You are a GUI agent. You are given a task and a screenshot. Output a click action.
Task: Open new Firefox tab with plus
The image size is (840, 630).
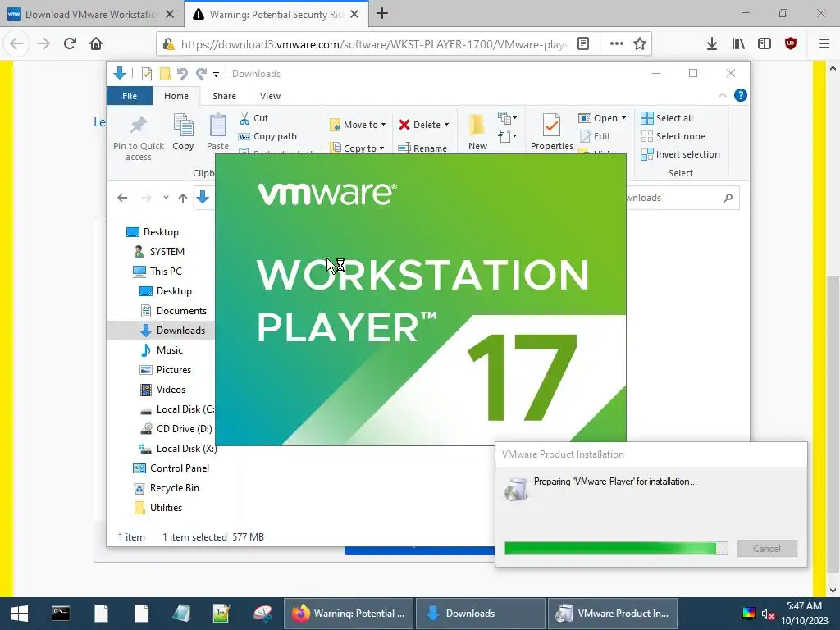[382, 14]
